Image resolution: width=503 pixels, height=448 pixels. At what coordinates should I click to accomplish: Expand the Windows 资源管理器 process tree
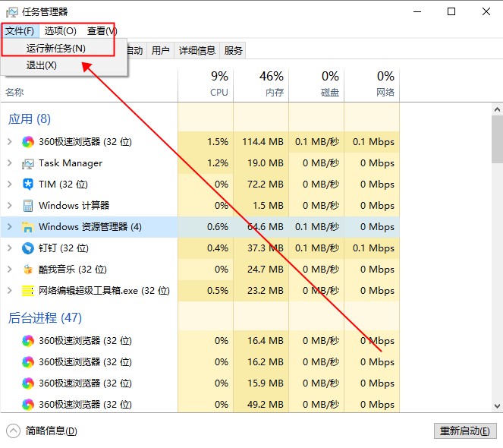[9, 227]
